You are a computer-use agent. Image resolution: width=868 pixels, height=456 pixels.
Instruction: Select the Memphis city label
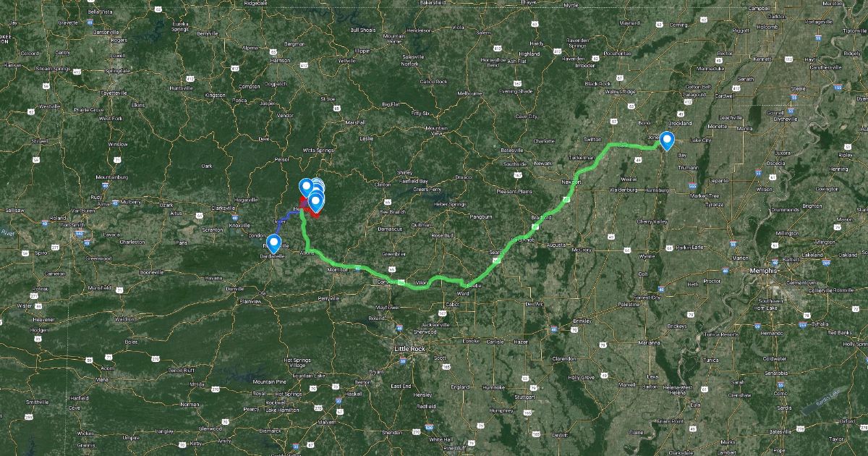click(762, 270)
